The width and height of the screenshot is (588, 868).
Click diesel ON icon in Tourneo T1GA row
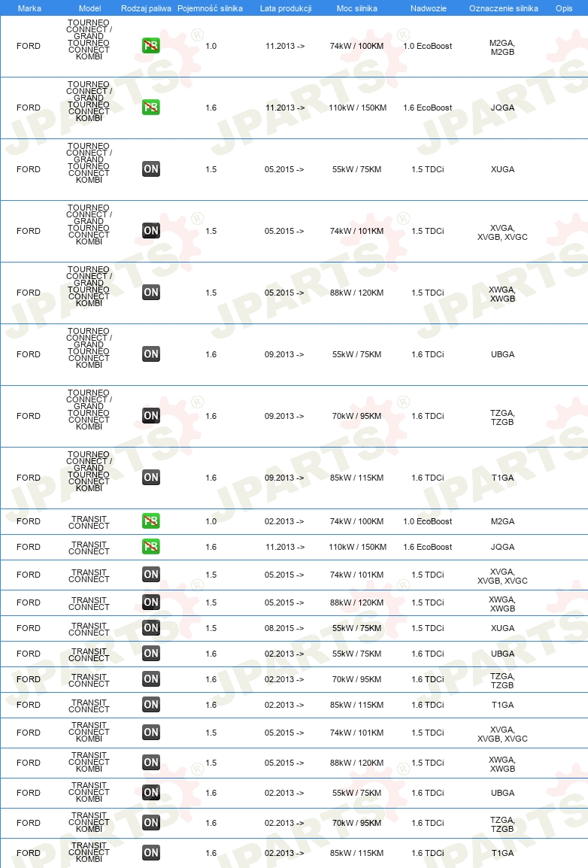click(x=151, y=477)
